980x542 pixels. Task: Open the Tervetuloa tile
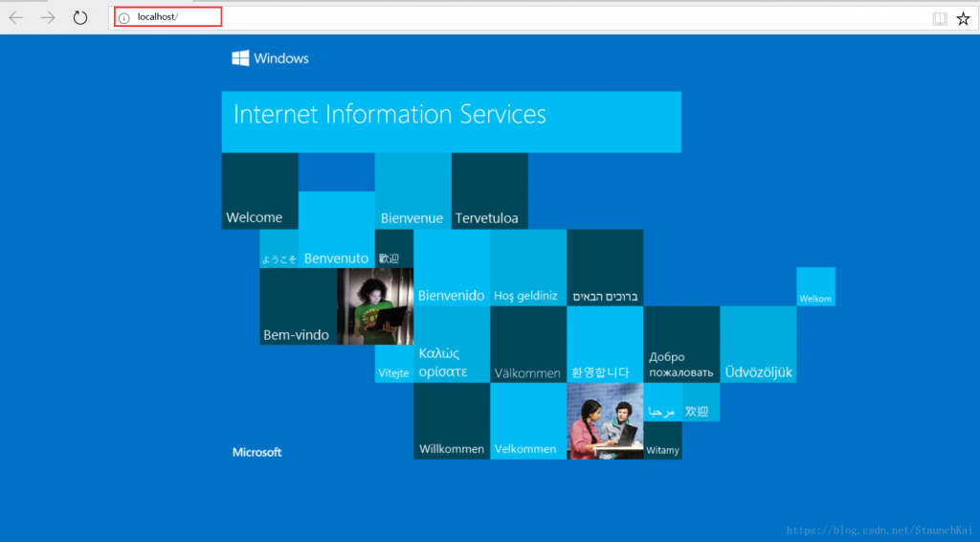pos(489,192)
